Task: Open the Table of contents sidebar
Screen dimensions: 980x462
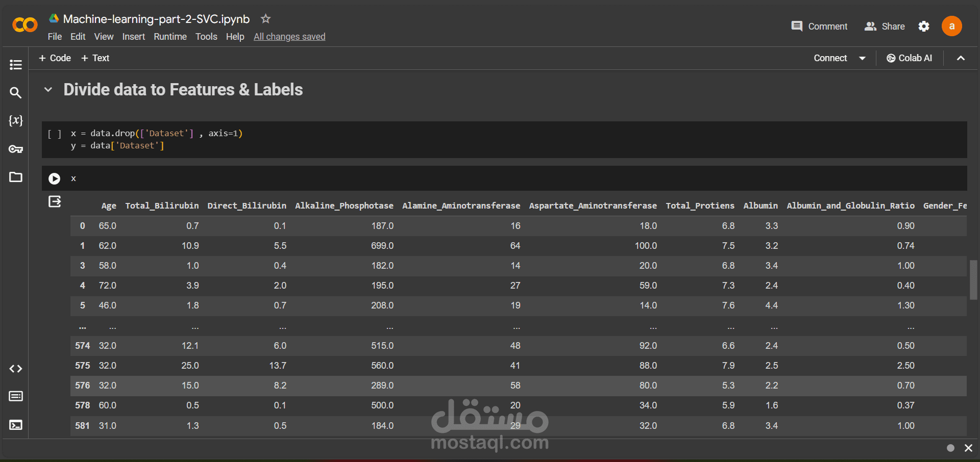Action: click(x=15, y=65)
